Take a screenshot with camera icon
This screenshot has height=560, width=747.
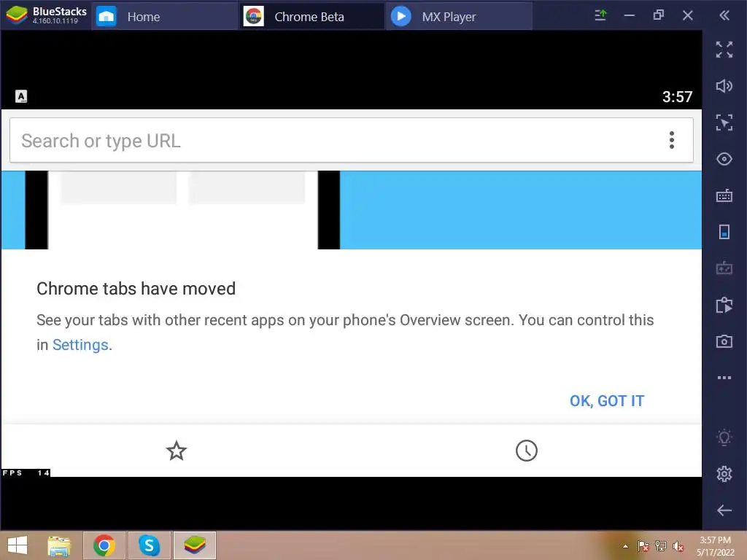point(724,341)
